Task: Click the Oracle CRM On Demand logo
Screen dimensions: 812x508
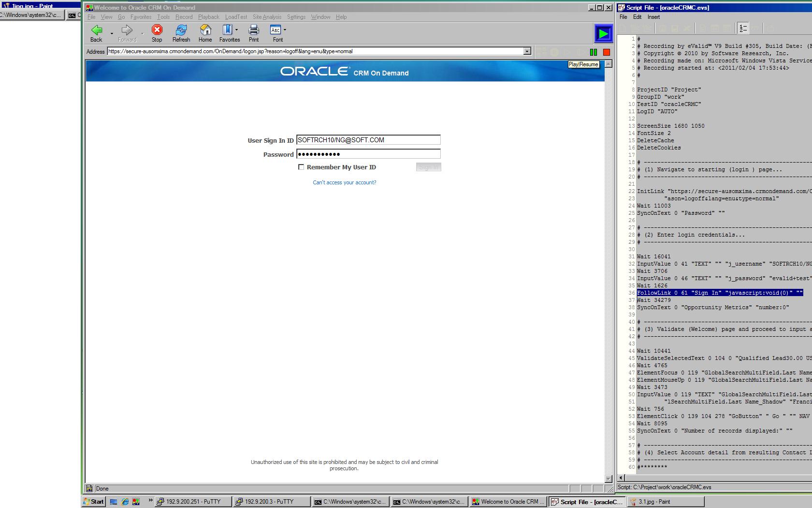Action: [x=345, y=72]
